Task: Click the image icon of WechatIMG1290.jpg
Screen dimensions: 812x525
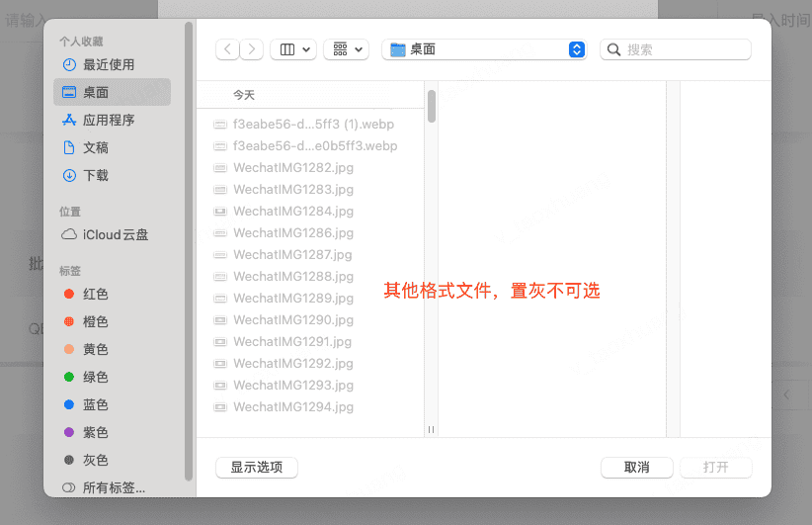Action: click(220, 320)
